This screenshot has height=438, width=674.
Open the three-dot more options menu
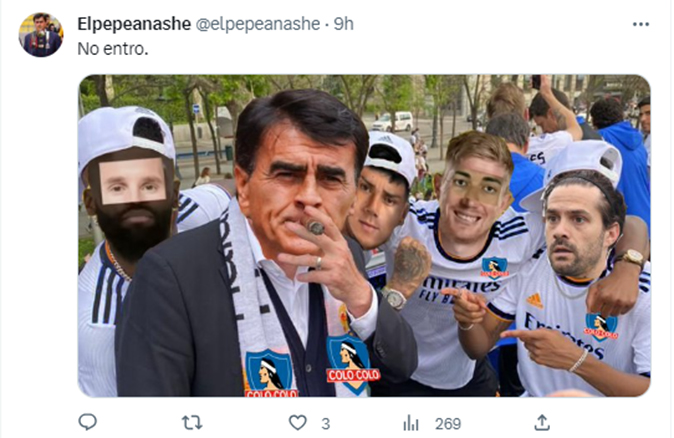[640, 23]
